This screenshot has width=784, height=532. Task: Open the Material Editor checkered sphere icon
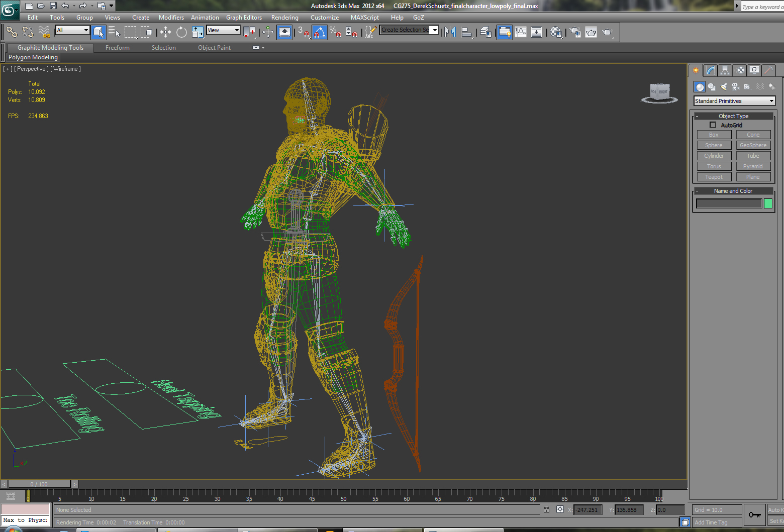556,33
